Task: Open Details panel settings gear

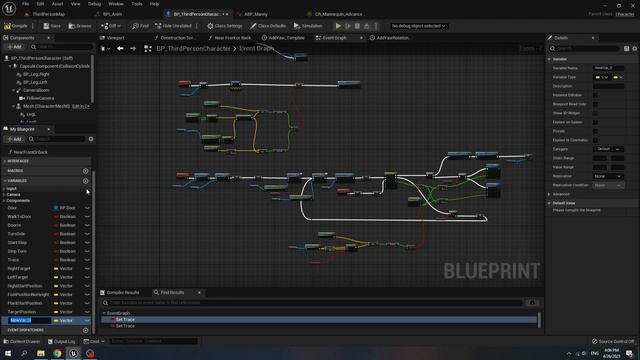Action: tap(635, 49)
